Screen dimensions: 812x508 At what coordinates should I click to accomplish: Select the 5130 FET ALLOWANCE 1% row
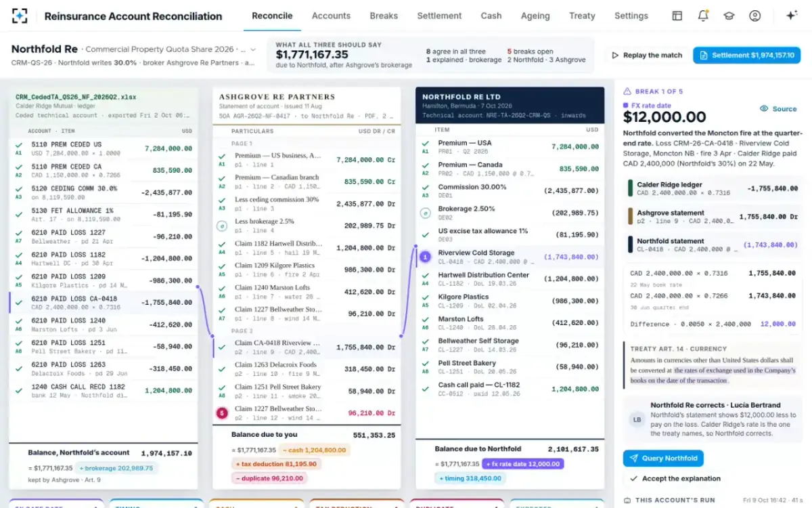pos(104,214)
